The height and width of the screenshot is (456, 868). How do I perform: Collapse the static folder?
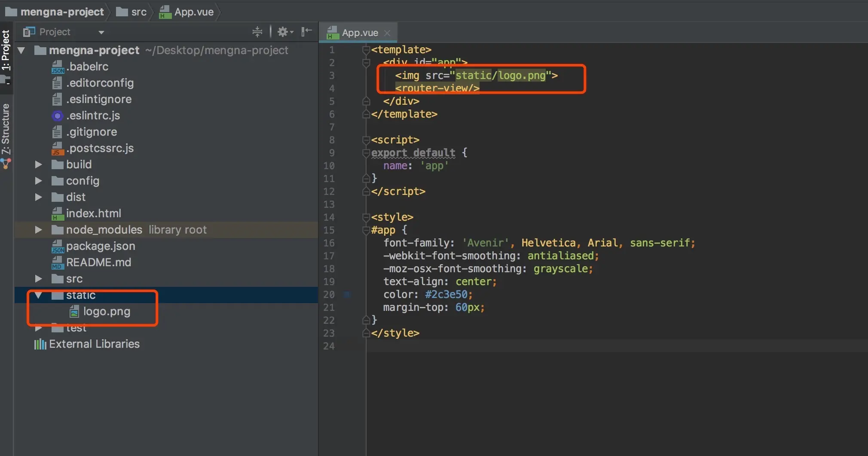point(38,295)
